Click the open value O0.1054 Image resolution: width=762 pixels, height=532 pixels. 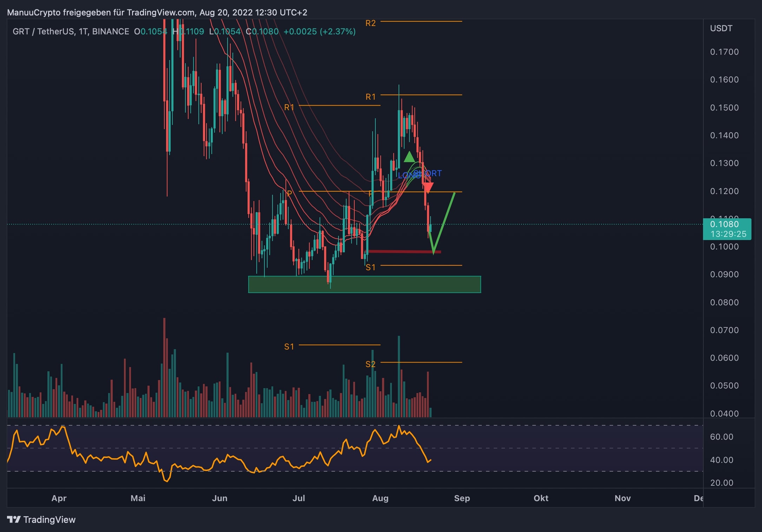[x=150, y=32]
